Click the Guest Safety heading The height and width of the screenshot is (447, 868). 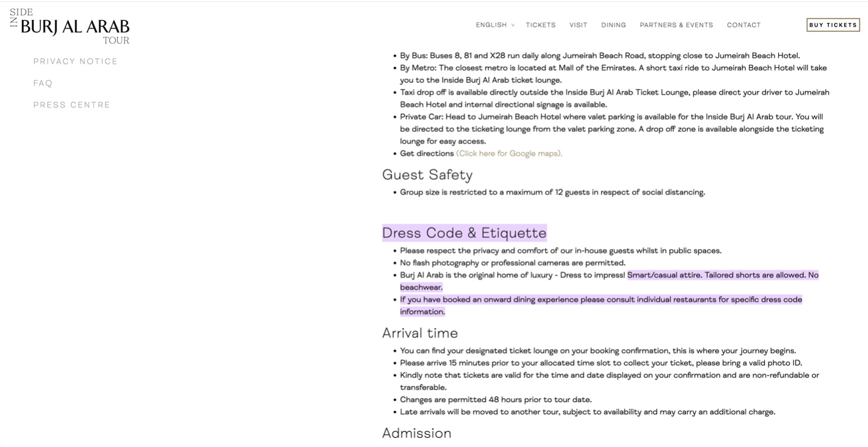pos(426,176)
